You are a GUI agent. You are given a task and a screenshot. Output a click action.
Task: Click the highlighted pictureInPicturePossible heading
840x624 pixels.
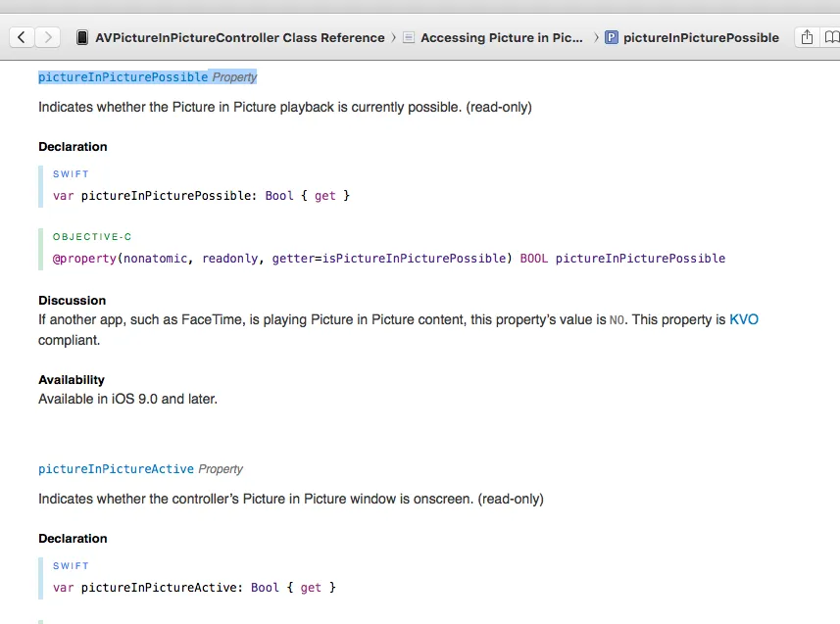tap(124, 76)
